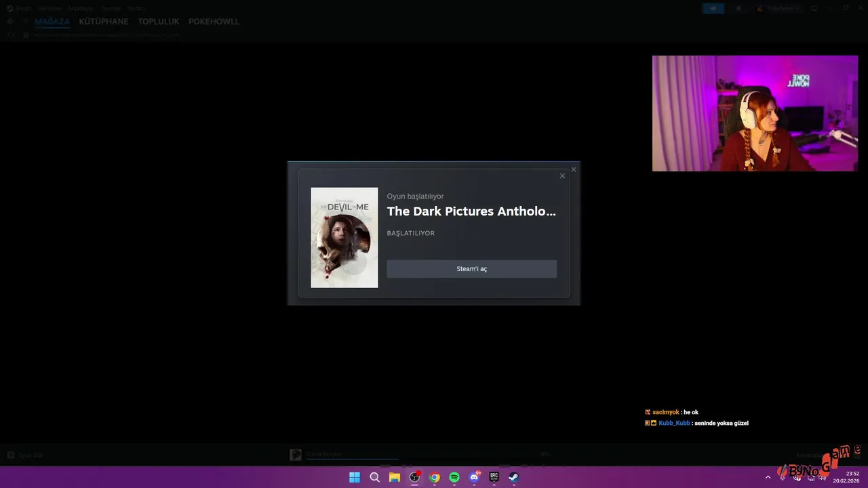Click chat username Kubb_Kubb
This screenshot has width=868, height=488.
pos(674,423)
